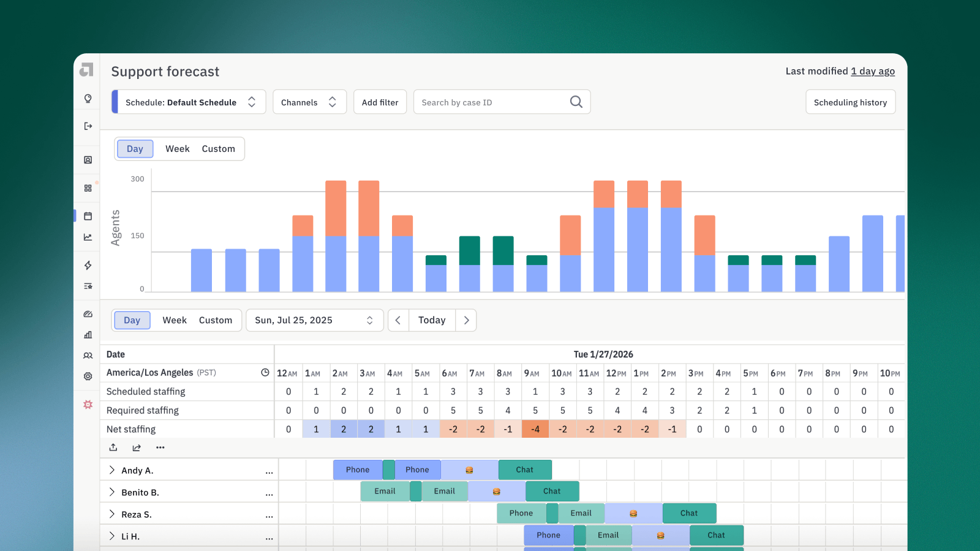The image size is (980, 551).
Task: Select Week view beside the date picker
Action: 175,320
